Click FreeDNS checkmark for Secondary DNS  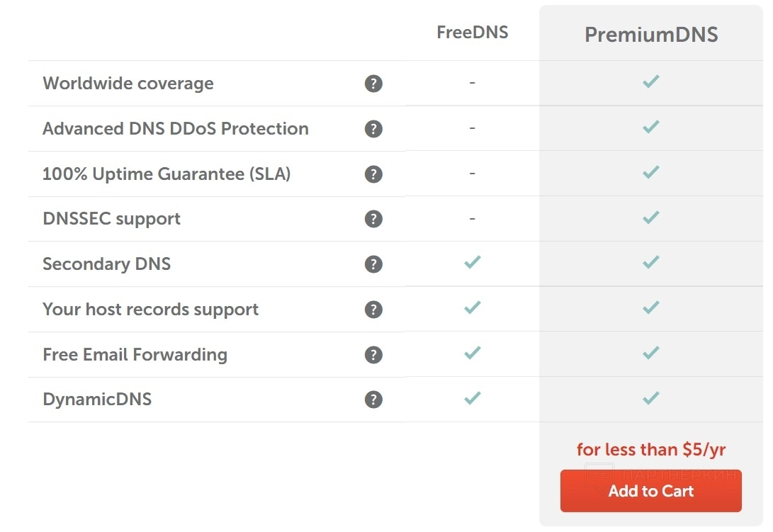pyautogui.click(x=472, y=262)
